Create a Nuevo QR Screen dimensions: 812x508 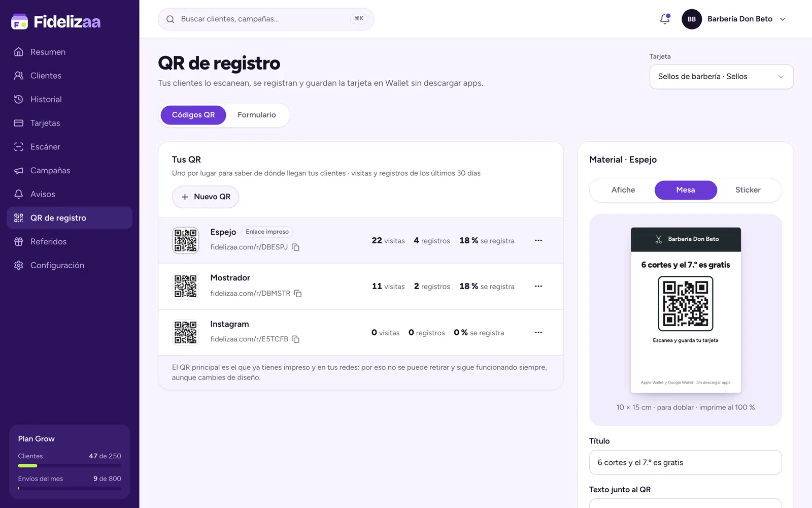(206, 197)
